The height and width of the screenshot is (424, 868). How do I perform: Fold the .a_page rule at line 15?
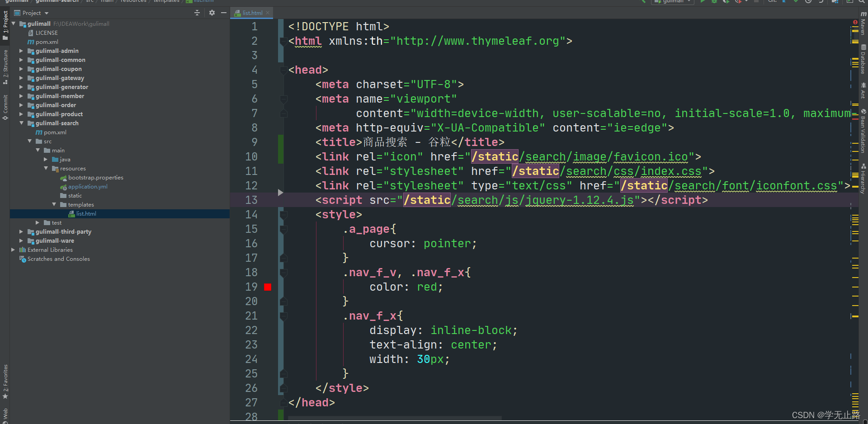pyautogui.click(x=283, y=229)
